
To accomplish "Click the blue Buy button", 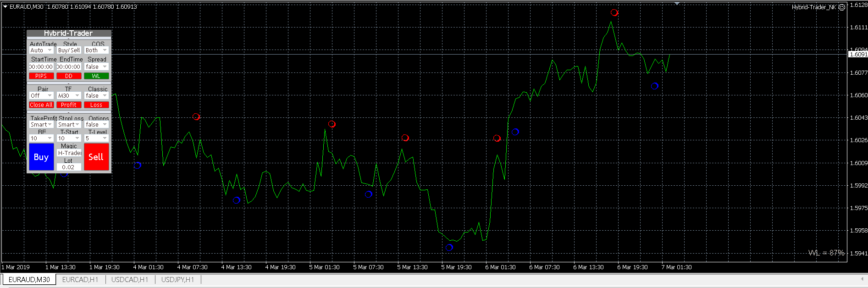I will tap(41, 157).
